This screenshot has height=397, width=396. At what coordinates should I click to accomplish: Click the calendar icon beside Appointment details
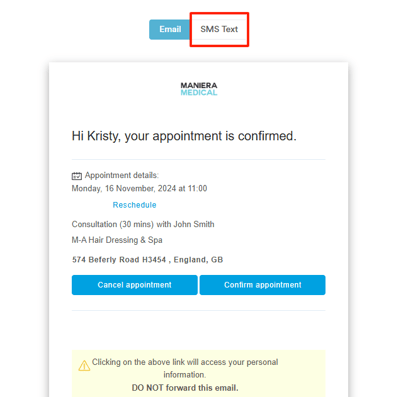(77, 176)
